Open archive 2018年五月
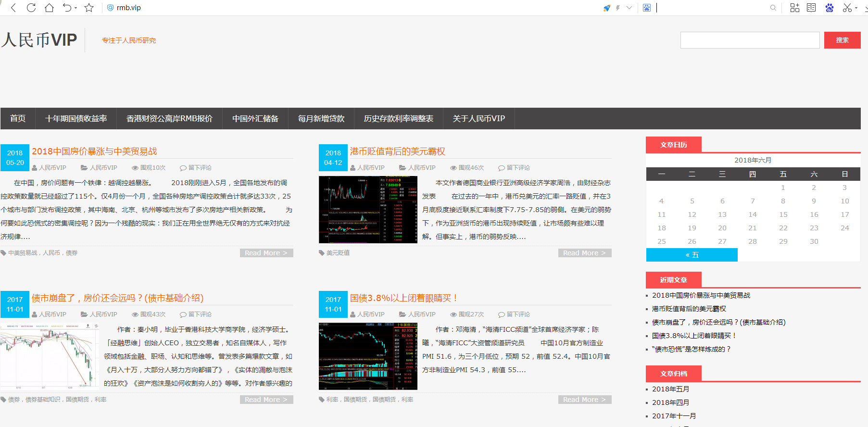This screenshot has height=427, width=868. 670,389
